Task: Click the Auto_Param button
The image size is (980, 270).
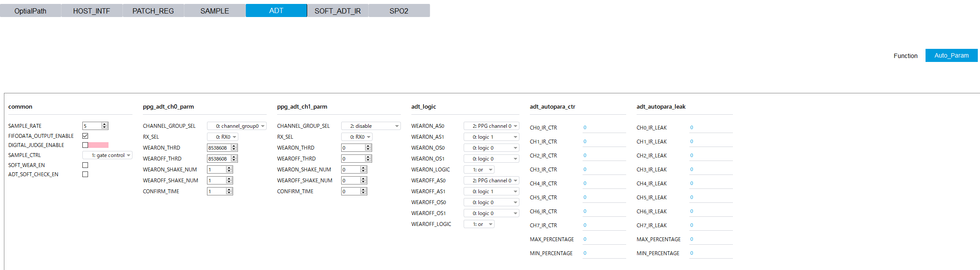Action: (x=951, y=55)
